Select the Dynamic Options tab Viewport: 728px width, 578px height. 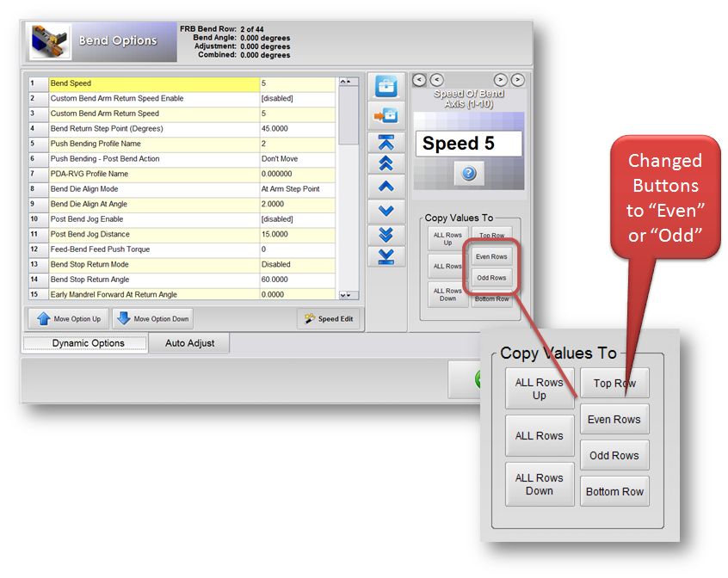click(x=88, y=343)
